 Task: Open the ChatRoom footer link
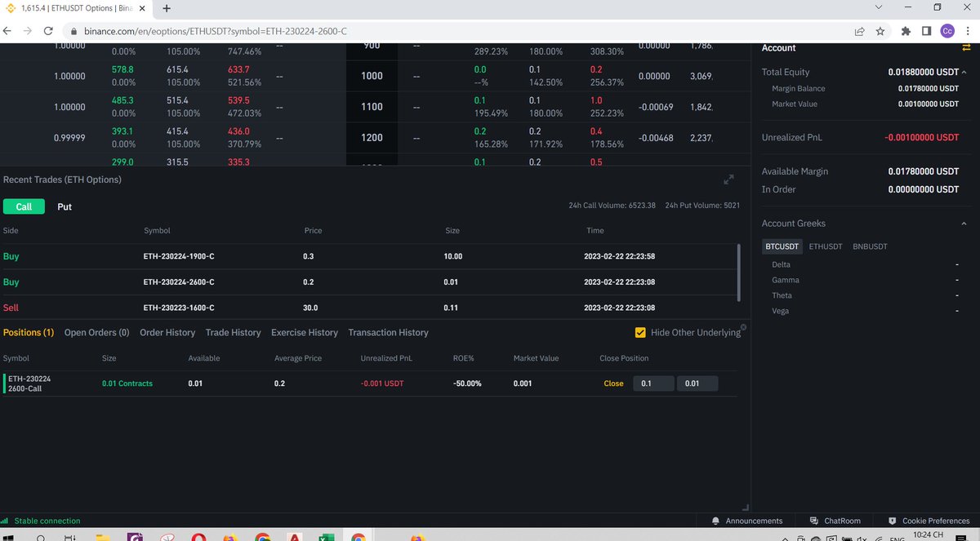(842, 521)
